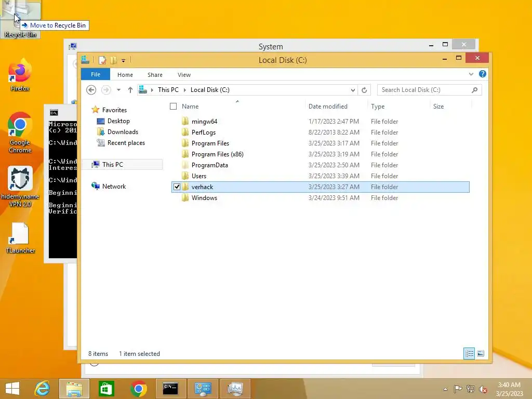Viewport: 532px width, 399px height.
Task: Open the Task Manager taskbar icon
Action: tap(235, 389)
